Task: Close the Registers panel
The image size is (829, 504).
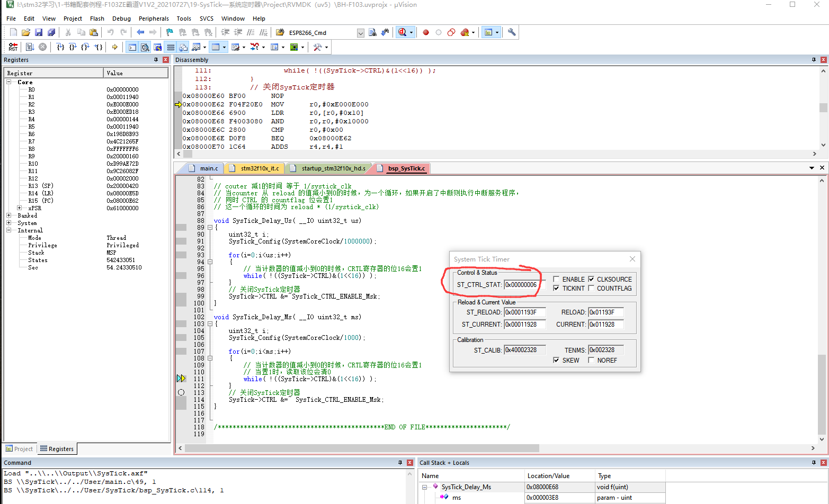Action: point(166,60)
